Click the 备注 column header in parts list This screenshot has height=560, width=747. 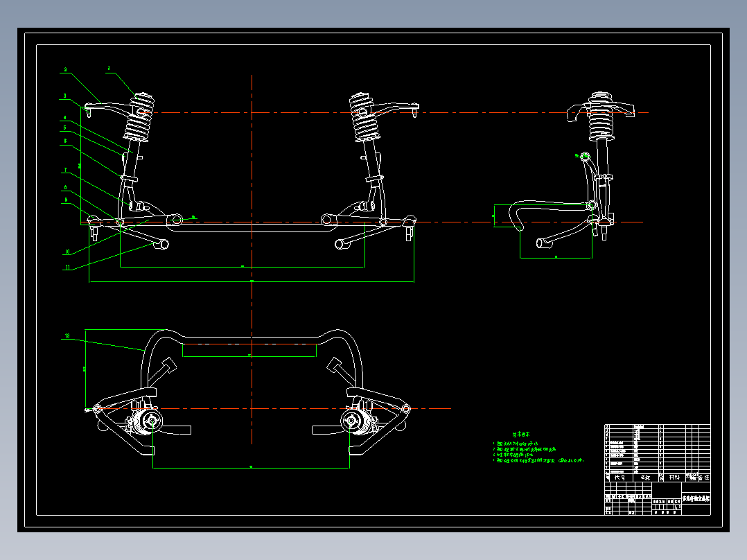click(x=704, y=478)
